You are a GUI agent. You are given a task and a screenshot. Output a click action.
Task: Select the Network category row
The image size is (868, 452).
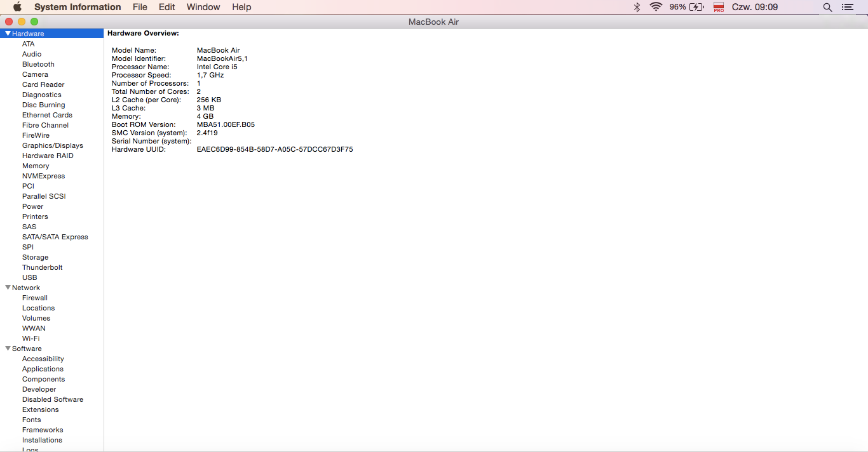point(52,288)
